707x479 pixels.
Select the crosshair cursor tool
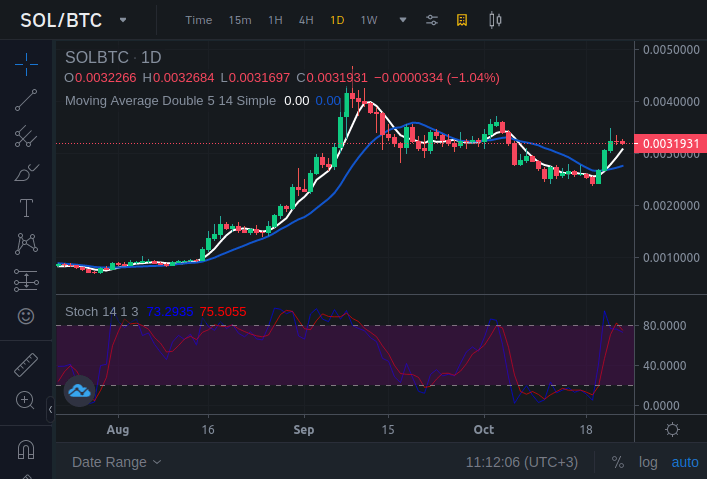[26, 63]
